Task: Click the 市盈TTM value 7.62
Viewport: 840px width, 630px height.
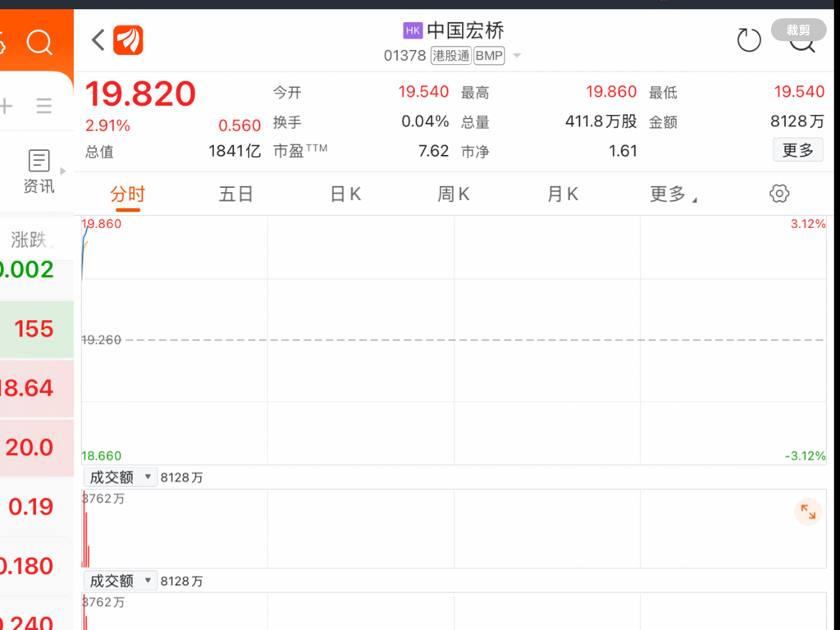Action: (433, 151)
